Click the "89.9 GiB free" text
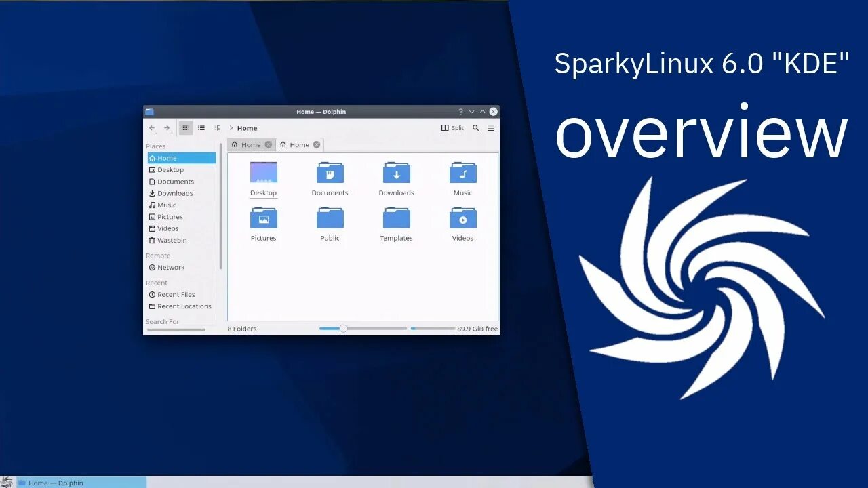The height and width of the screenshot is (488, 868). (477, 329)
